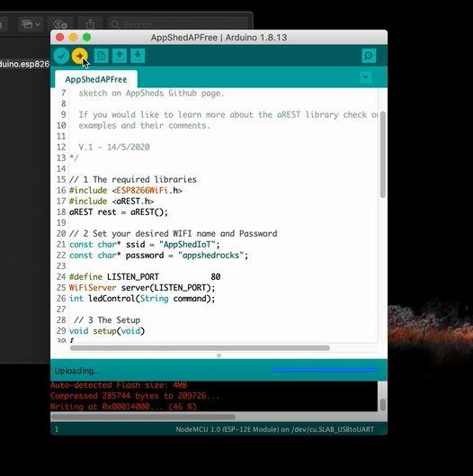Click the window title "AppShedAPFree | Arduino 1.8.13"
The image size is (473, 476).
tap(219, 37)
